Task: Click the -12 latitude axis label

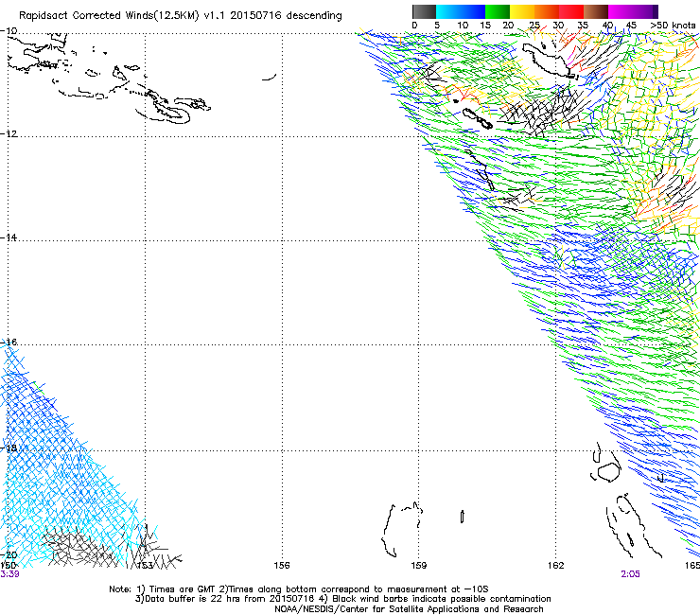Action: (9, 133)
